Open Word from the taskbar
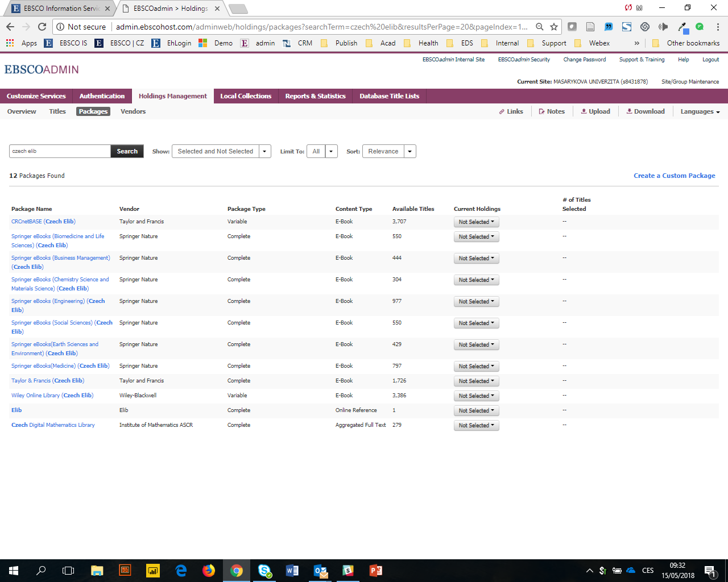 click(292, 571)
